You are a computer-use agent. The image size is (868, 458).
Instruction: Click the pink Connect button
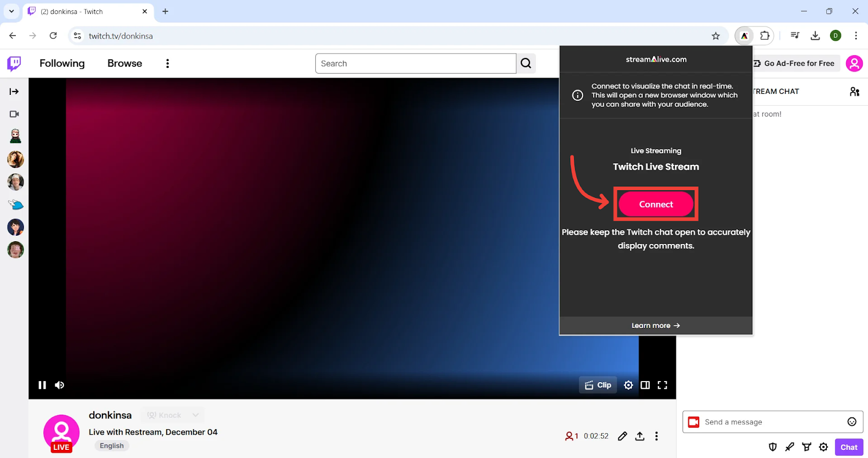(656, 204)
